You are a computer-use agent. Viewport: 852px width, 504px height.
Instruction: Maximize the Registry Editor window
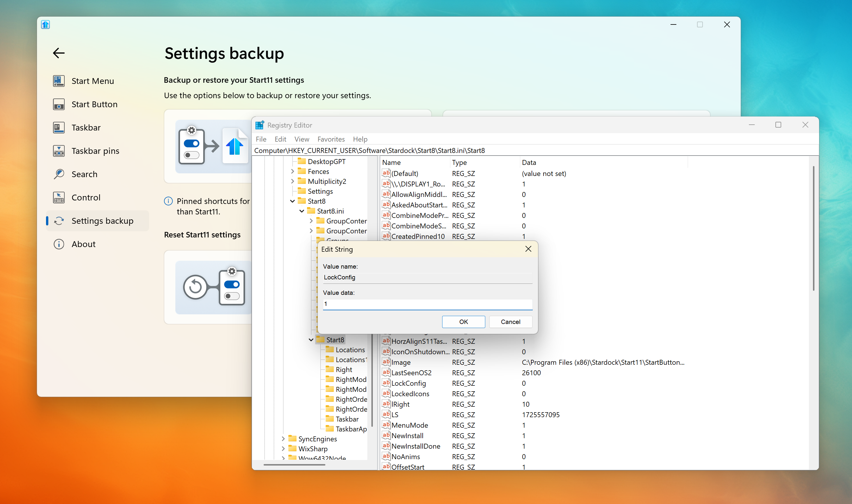(778, 125)
